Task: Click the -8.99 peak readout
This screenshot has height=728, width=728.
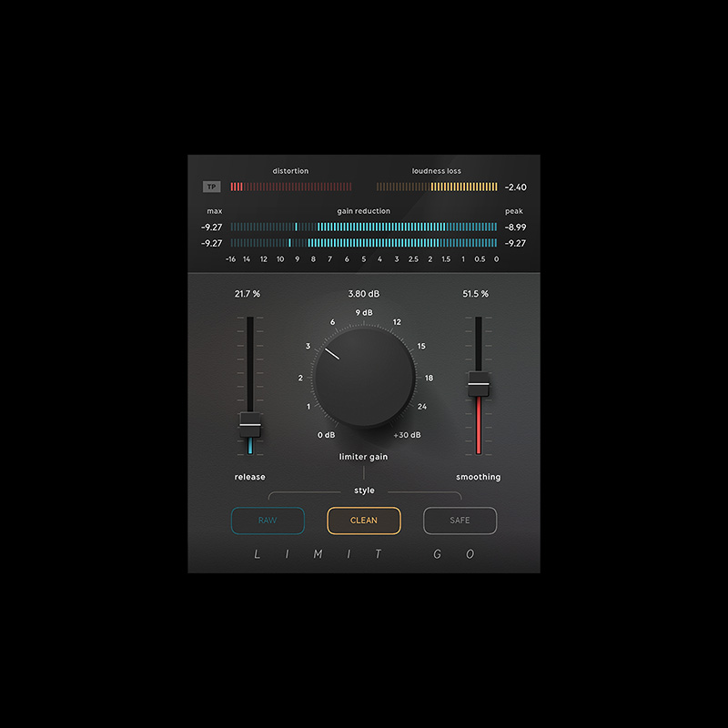Action: tap(516, 227)
